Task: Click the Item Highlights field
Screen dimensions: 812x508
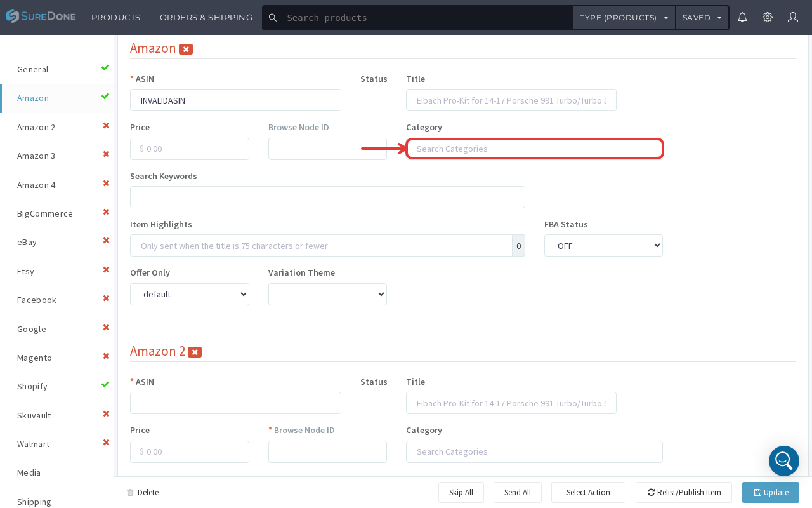Action: coord(321,246)
